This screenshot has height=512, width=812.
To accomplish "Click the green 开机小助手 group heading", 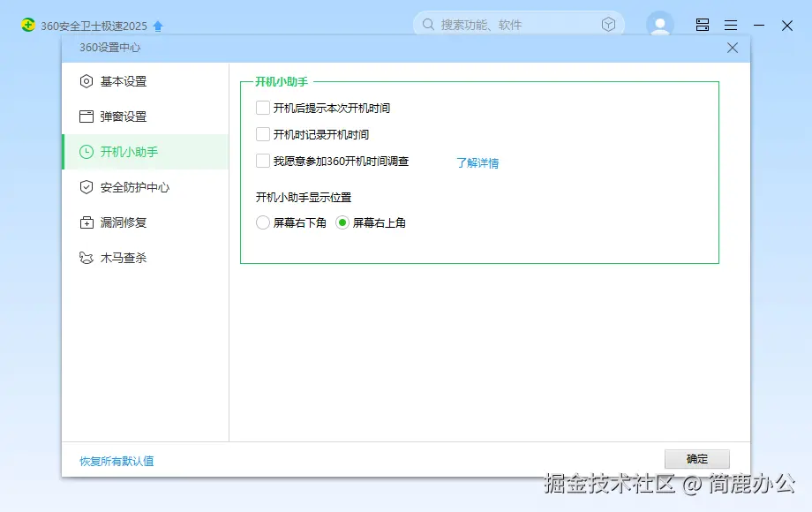I will tap(282, 81).
